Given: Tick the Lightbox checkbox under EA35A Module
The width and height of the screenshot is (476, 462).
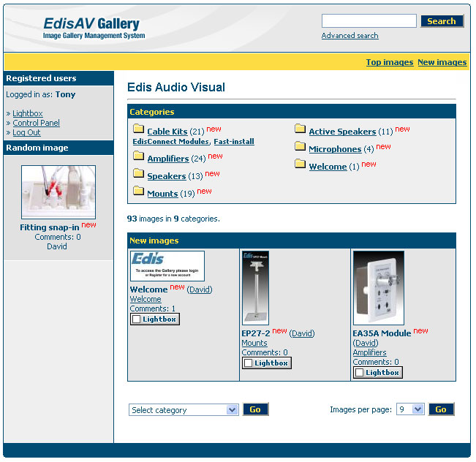Looking at the screenshot, I should click(359, 373).
